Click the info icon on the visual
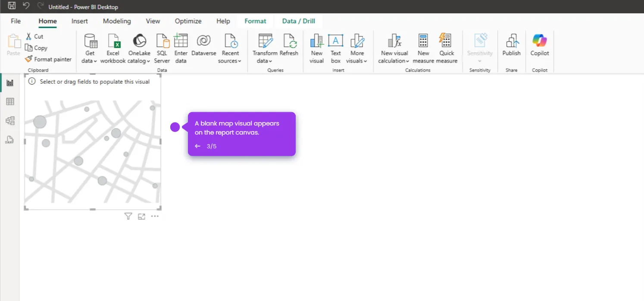Screen dimensions: 644x301 pos(32,82)
